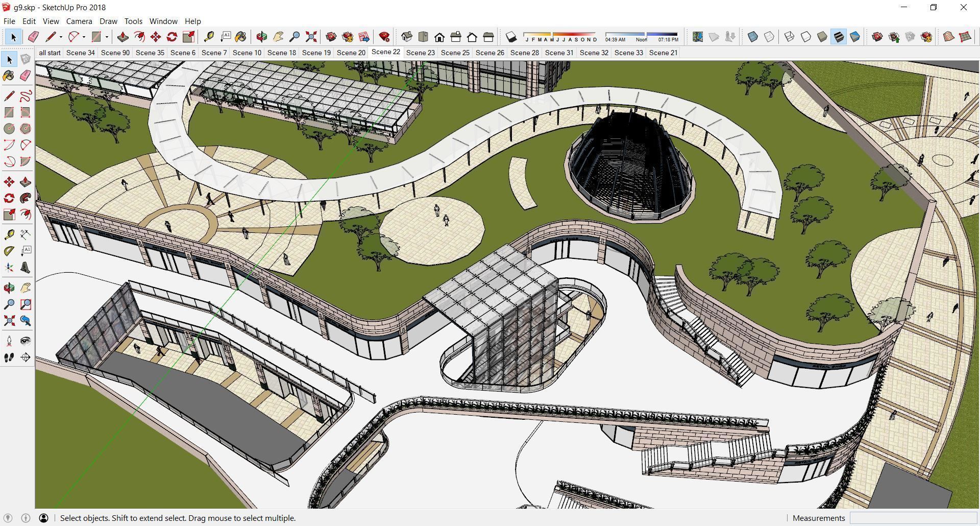Switch to Front view house icon
This screenshot has height=526, width=980.
pos(439,37)
